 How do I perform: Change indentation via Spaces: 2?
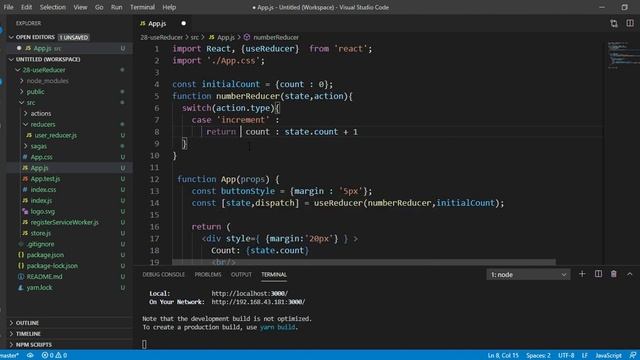coord(538,356)
